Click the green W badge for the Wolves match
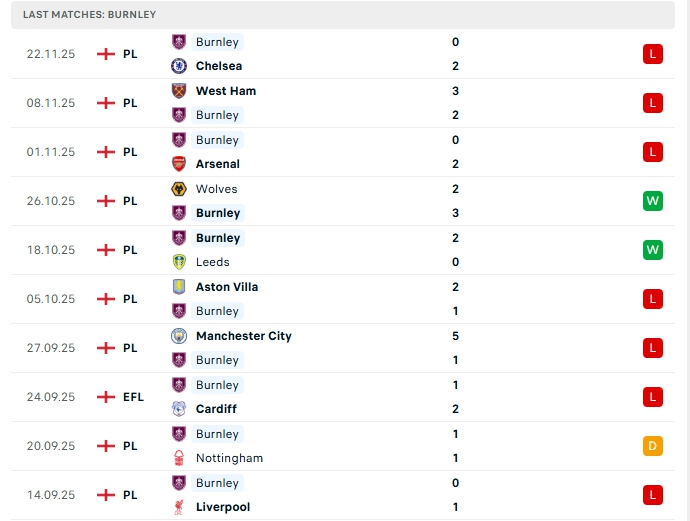690x521 pixels. tap(653, 201)
